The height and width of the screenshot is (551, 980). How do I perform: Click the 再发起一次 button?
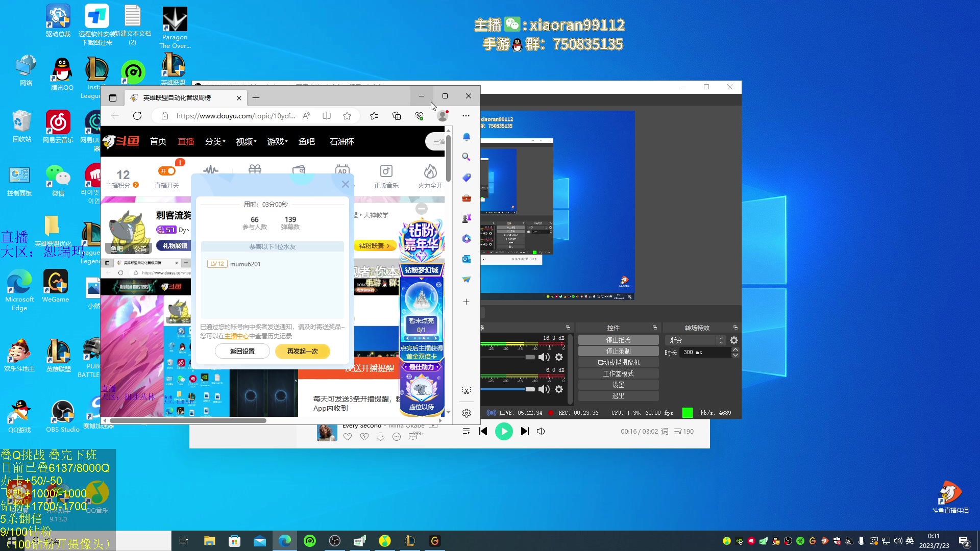pyautogui.click(x=303, y=352)
